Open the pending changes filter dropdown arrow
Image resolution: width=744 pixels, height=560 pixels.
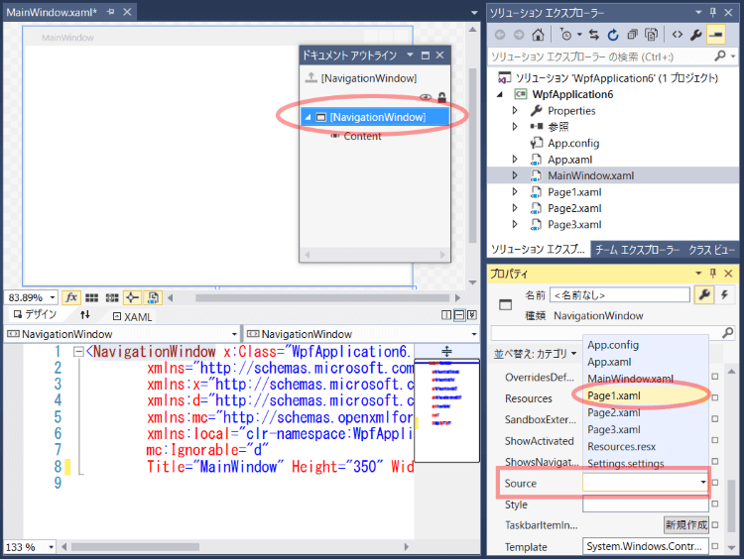point(579,35)
